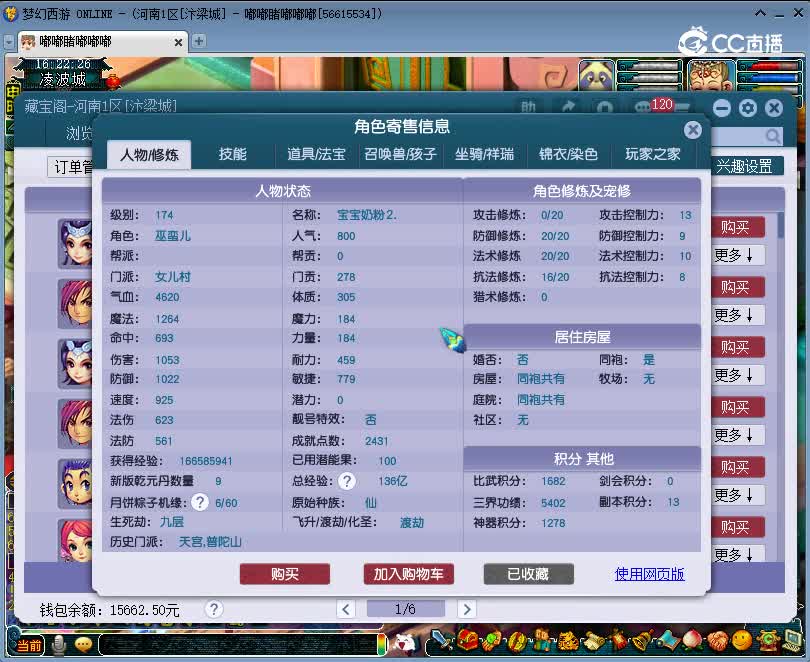Click the listing scrollbar thumb at right
Screen dimensions: 810x662
(781, 225)
